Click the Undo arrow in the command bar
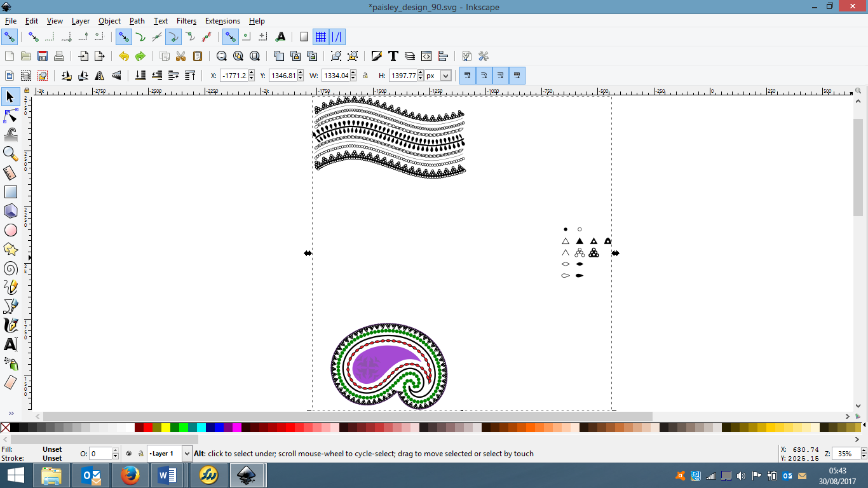The height and width of the screenshot is (488, 868). (x=123, y=56)
